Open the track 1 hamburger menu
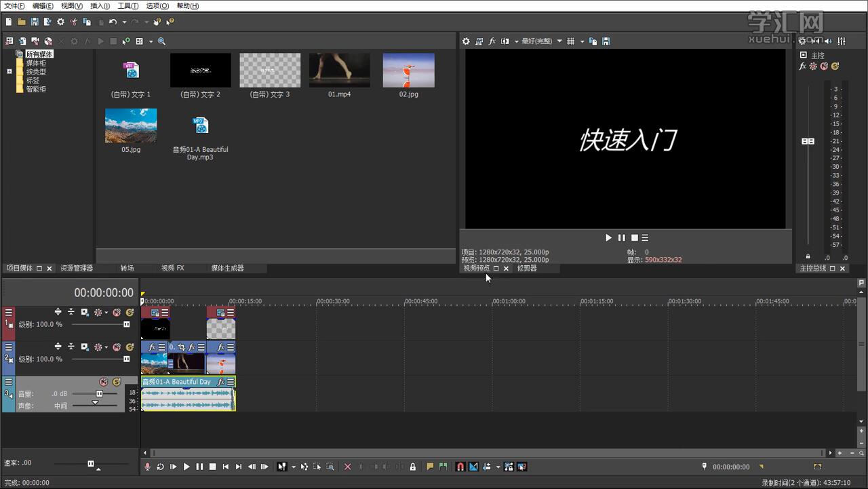Screen dimensions: 868x489 [x=9, y=313]
